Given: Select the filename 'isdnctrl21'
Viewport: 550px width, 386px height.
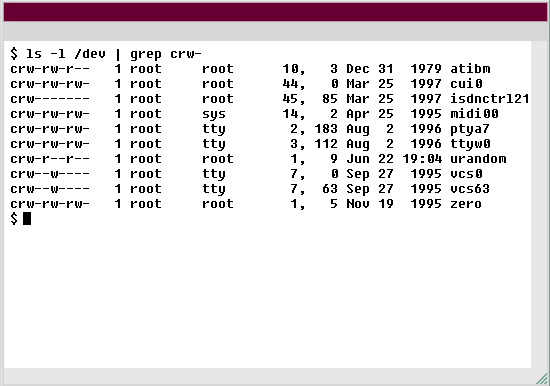Looking at the screenshot, I should click(490, 99).
